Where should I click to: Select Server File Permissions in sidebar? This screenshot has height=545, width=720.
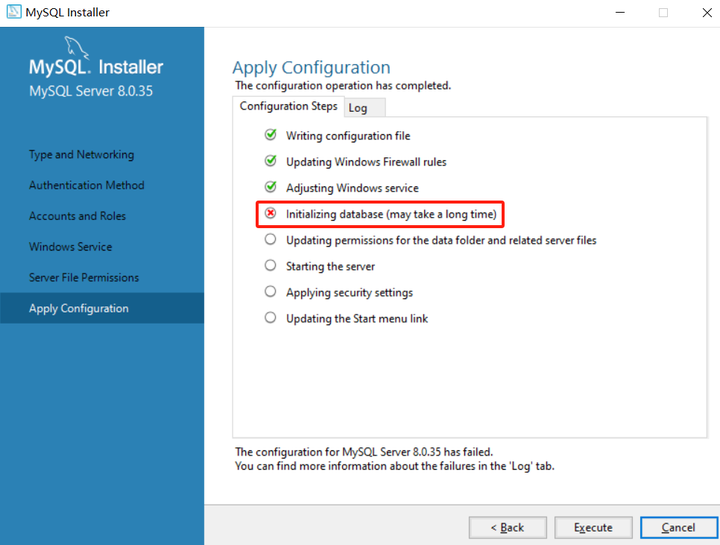click(x=84, y=277)
